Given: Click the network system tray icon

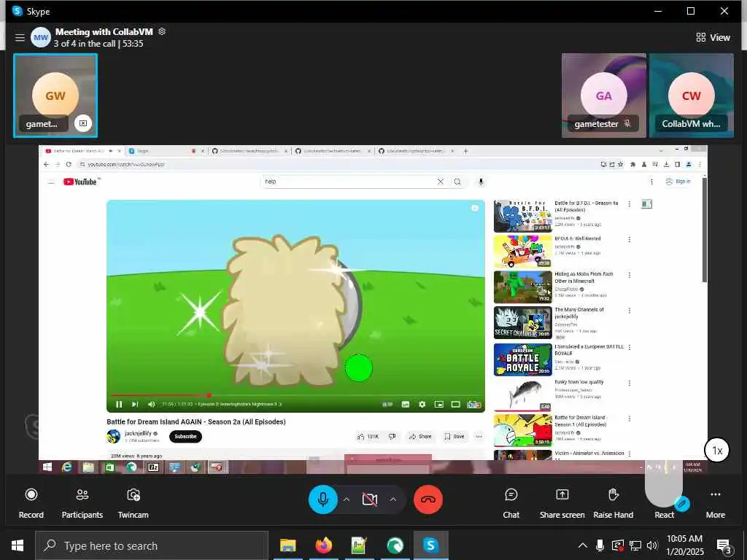Looking at the screenshot, I should (x=635, y=545).
